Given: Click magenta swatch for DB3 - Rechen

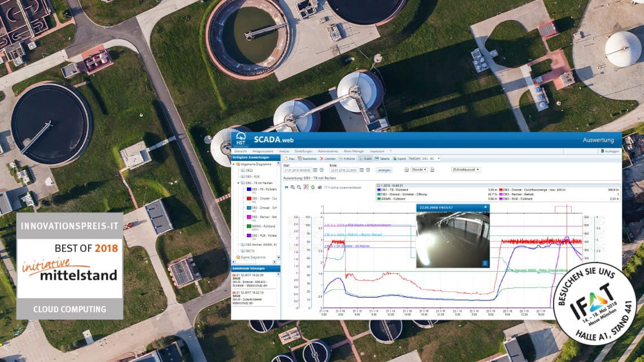Looking at the screenshot, I should (249, 217).
